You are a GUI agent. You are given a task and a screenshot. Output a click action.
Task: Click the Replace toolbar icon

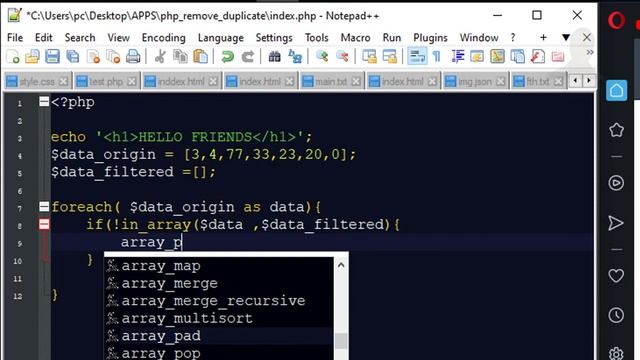coord(295,57)
